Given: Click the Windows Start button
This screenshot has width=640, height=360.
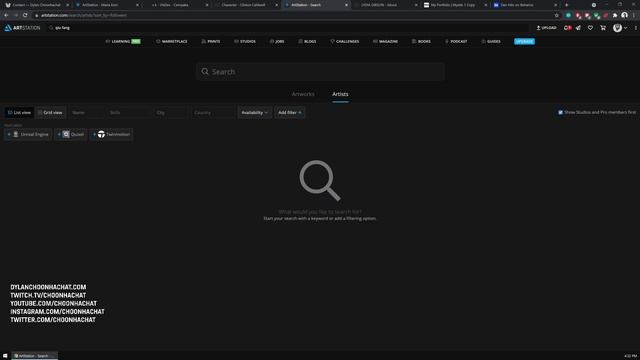Looking at the screenshot, I should [x=5, y=356].
